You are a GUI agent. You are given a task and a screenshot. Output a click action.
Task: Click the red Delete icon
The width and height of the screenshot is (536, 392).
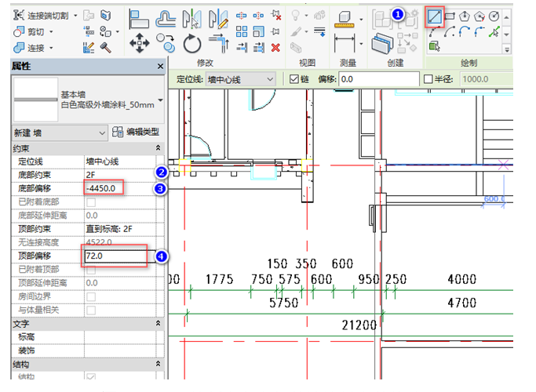(x=275, y=47)
